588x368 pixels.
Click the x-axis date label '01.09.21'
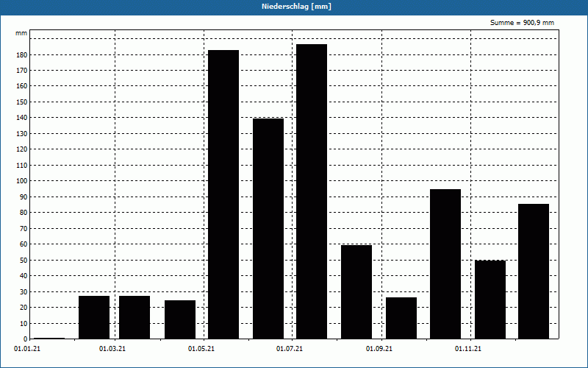379,349
